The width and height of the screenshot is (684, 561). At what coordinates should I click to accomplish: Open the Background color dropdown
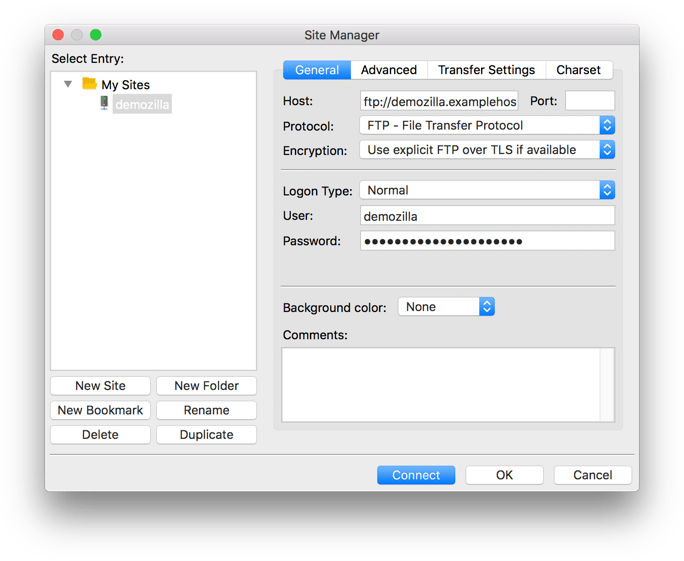[x=446, y=307]
